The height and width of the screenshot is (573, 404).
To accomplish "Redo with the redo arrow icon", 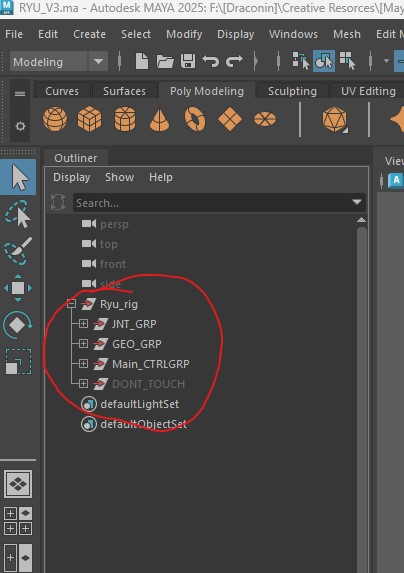I will 234,61.
